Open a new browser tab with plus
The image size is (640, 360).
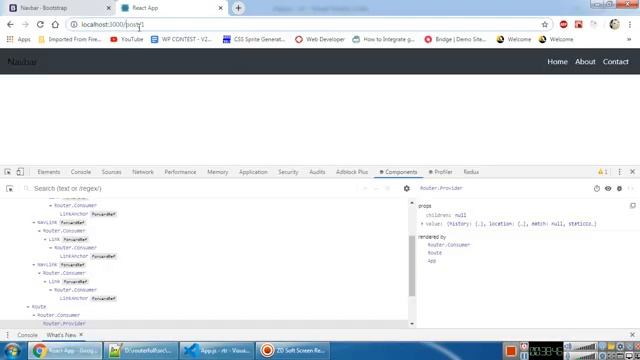pos(238,8)
